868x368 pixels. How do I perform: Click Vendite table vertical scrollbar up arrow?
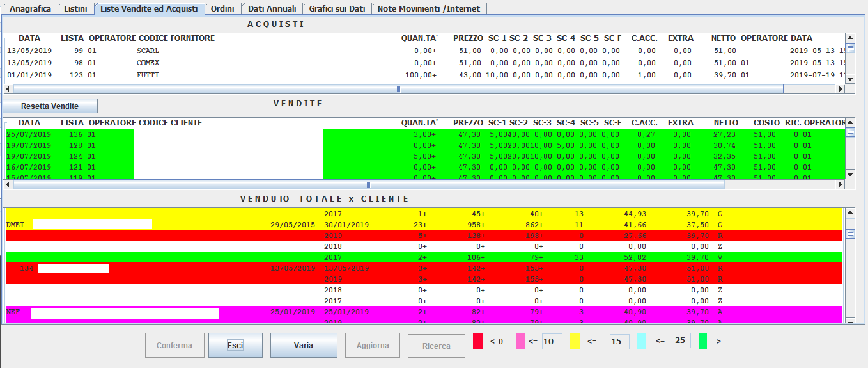(850, 122)
